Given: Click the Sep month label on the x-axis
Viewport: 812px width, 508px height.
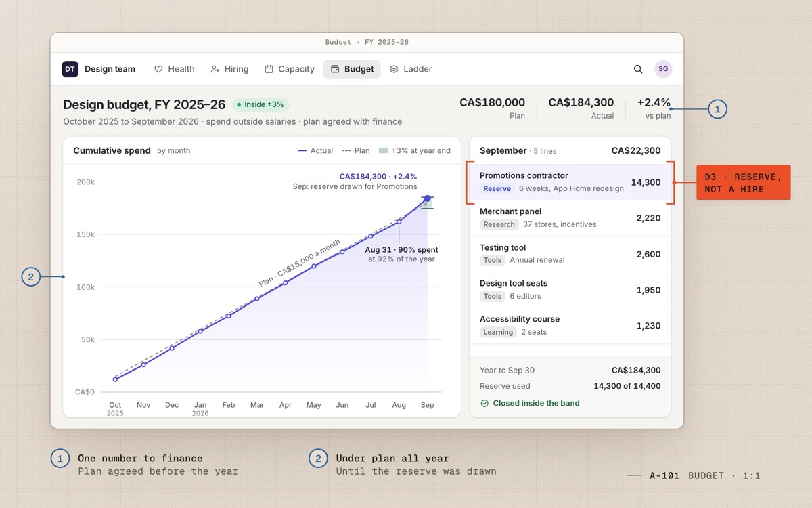Looking at the screenshot, I should click(427, 405).
